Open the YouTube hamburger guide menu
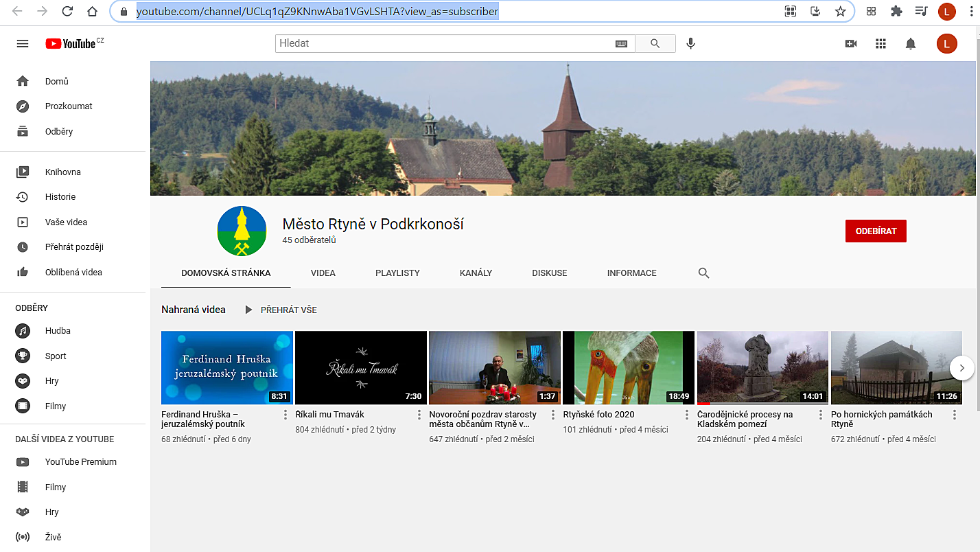The width and height of the screenshot is (980, 552). click(23, 44)
